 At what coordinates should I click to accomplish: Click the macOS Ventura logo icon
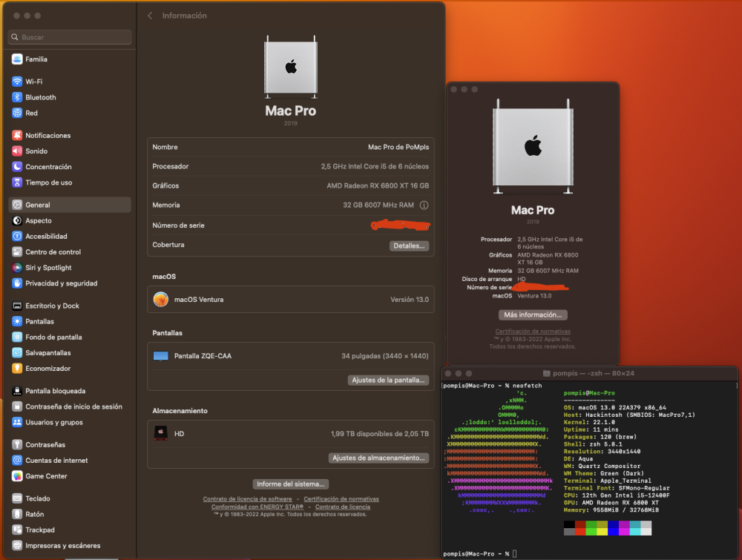[161, 299]
